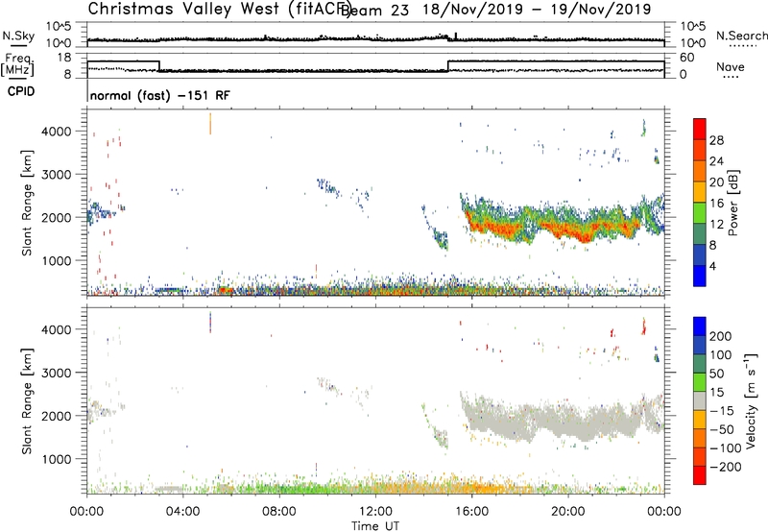Click the gray -15 to 15 velocity colorbar segment
Image resolution: width=768 pixels, height=532 pixels.
[x=700, y=400]
